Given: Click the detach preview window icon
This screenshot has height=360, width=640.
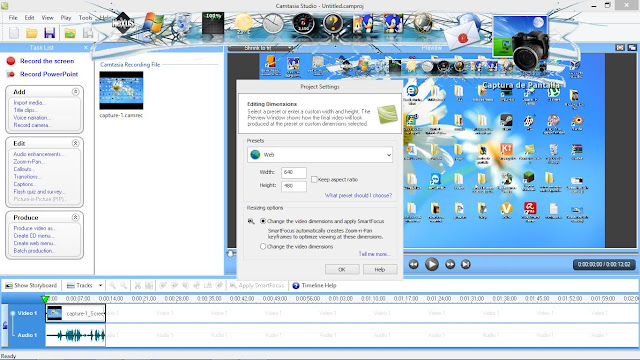Looking at the screenshot, I should tap(632, 48).
